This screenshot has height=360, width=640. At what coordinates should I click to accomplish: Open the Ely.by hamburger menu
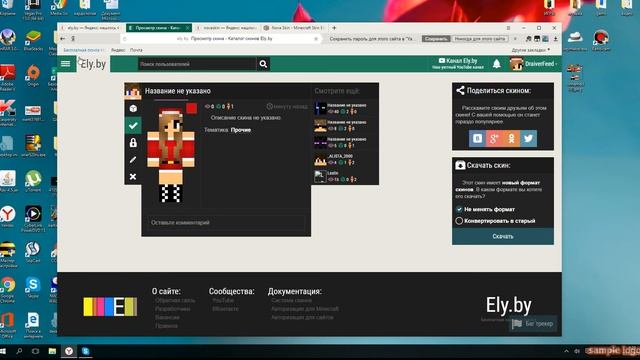65,64
